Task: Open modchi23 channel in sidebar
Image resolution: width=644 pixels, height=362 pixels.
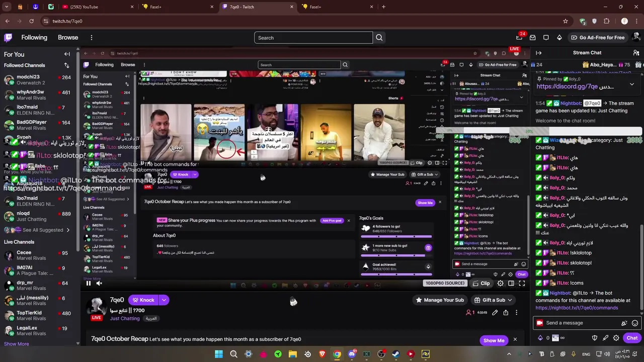Action: pyautogui.click(x=38, y=80)
